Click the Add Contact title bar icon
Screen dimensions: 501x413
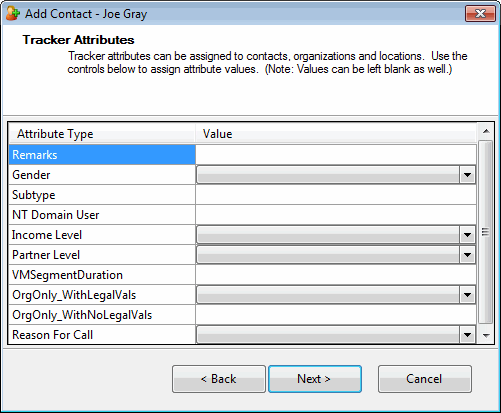click(x=13, y=14)
